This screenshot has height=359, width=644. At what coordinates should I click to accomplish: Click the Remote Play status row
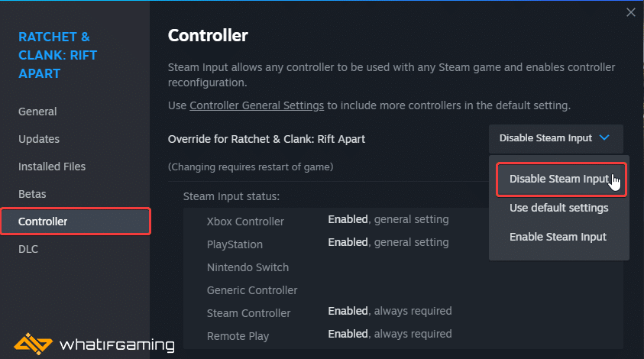(x=403, y=335)
